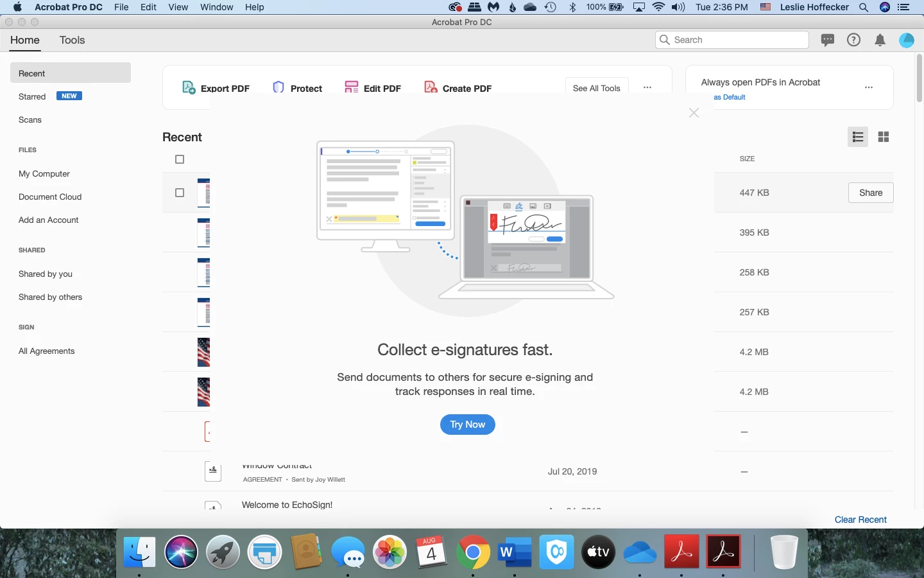The height and width of the screenshot is (578, 924).
Task: Switch to list view
Action: tap(858, 137)
